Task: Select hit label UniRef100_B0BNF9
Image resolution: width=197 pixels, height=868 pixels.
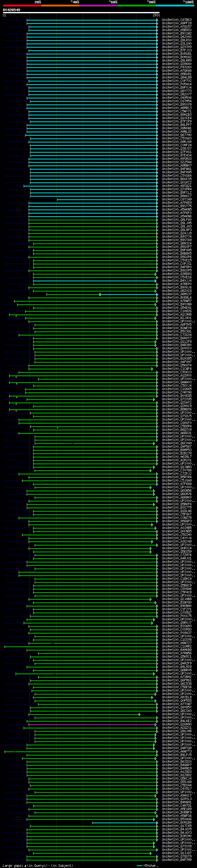Action: (176, 812)
